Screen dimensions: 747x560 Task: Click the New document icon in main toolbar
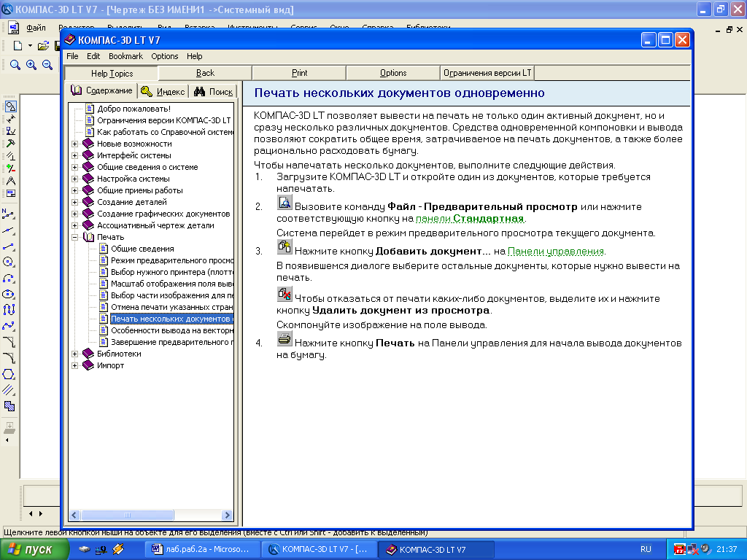click(18, 46)
